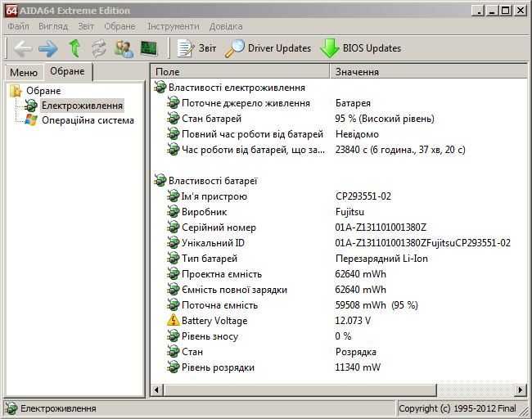The width and height of the screenshot is (532, 419).
Task: Open the Звіт menu
Action: click(x=86, y=26)
